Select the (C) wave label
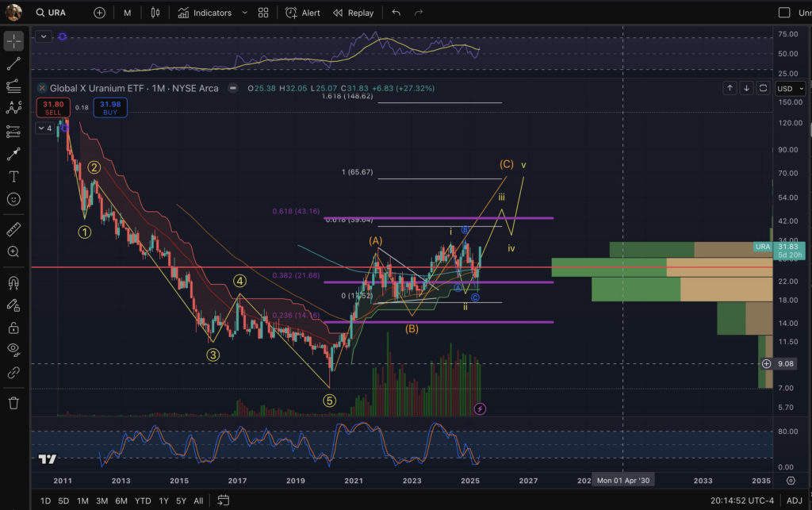 pos(507,164)
